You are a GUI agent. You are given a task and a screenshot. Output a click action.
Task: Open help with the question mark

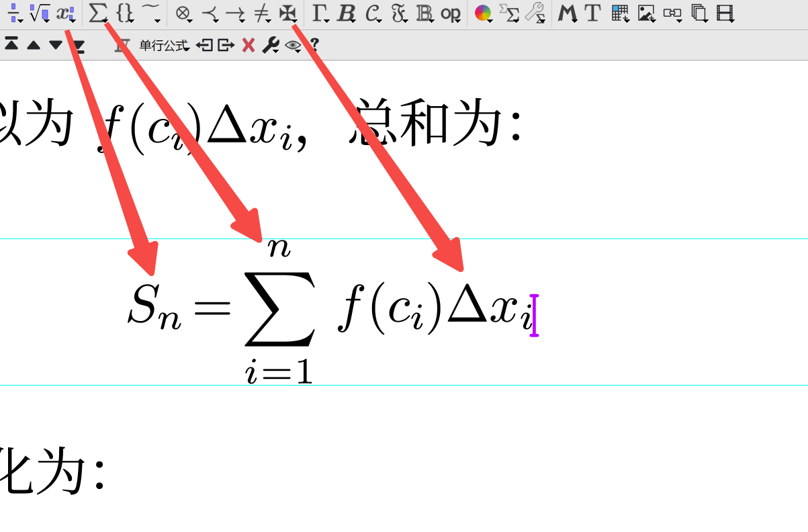pos(314,45)
